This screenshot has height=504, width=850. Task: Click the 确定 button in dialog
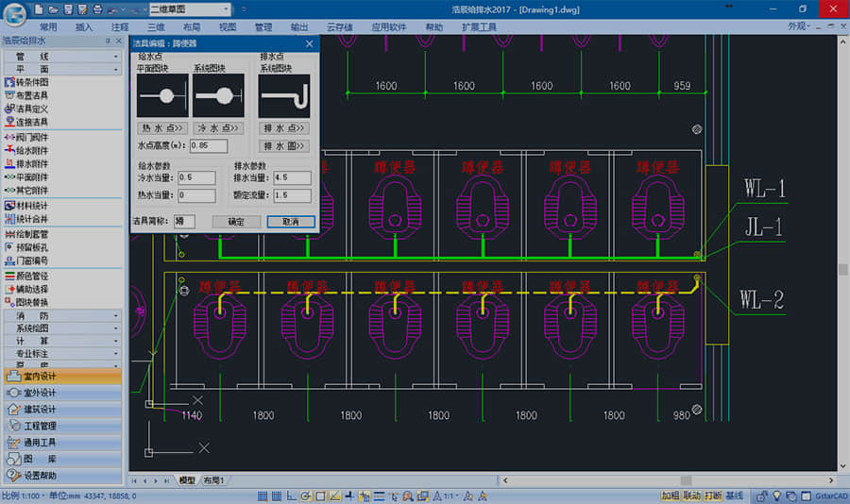(235, 221)
